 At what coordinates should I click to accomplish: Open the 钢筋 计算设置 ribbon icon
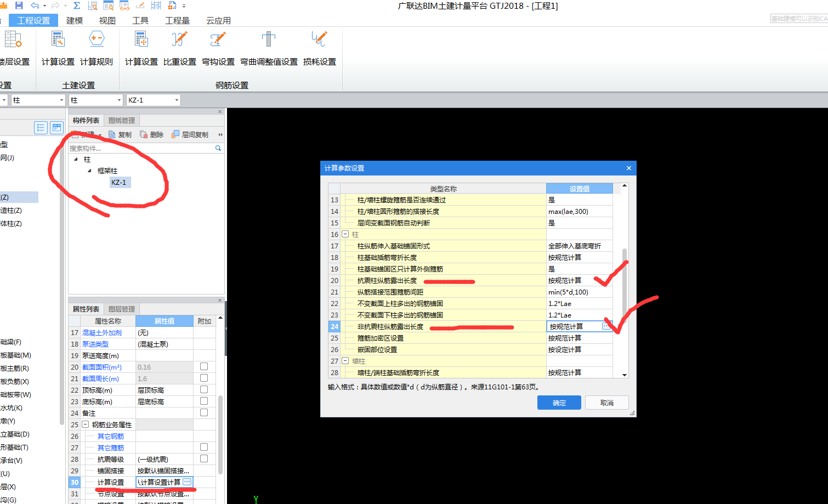pyautogui.click(x=141, y=48)
